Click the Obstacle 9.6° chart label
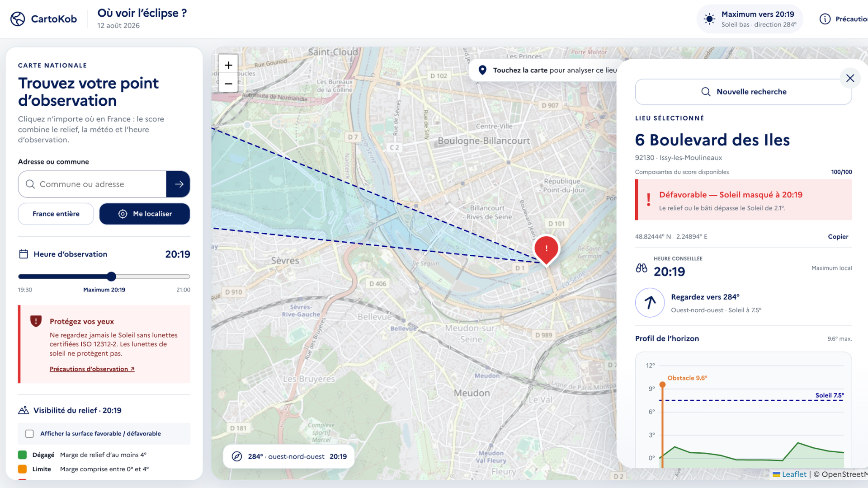 687,378
